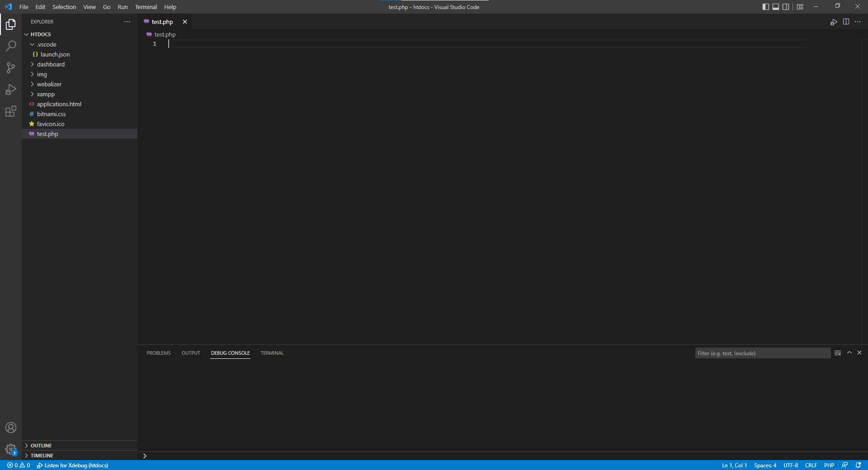Maximize the panel with the chevron up

click(x=849, y=352)
